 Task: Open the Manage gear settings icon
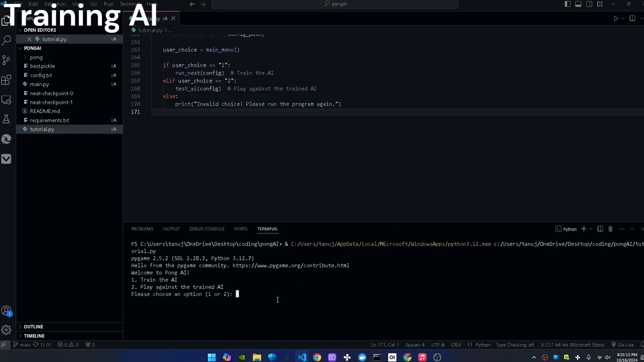pyautogui.click(x=6, y=330)
